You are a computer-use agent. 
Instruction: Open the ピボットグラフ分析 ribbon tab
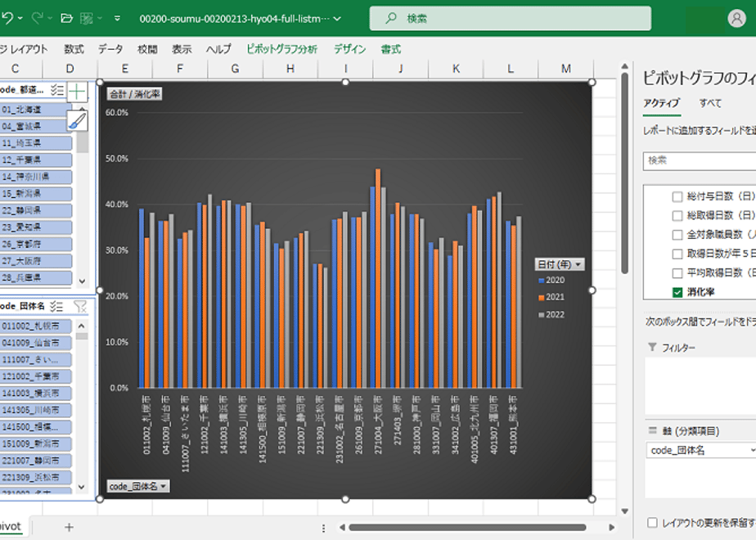click(x=282, y=49)
